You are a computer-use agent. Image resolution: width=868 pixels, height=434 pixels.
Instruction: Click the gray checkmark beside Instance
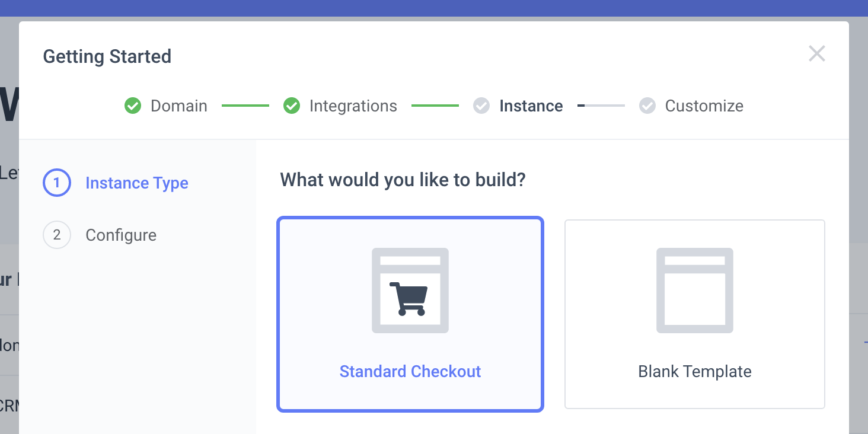(x=481, y=106)
